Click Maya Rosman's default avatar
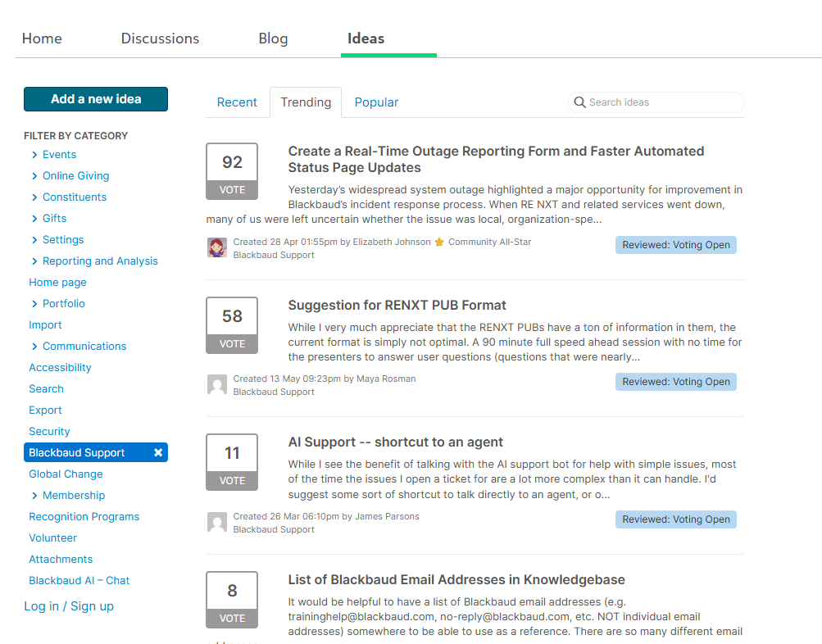Viewport: 822px width, 644px height. coord(217,384)
